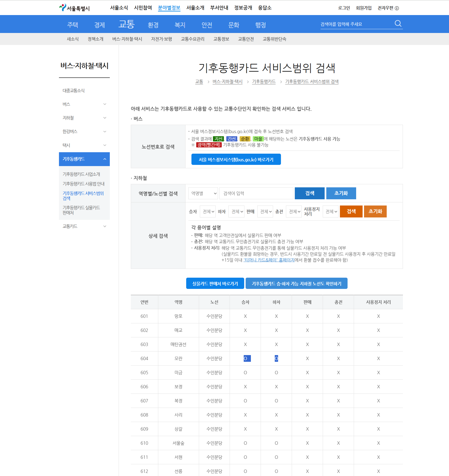Switch to the 환경 category tab

tap(153, 25)
